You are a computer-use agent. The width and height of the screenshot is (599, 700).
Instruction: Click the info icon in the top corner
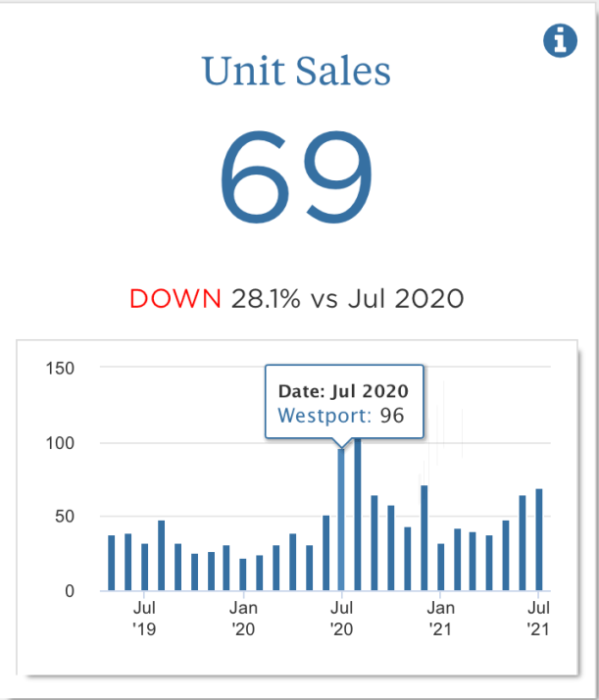pos(559,40)
